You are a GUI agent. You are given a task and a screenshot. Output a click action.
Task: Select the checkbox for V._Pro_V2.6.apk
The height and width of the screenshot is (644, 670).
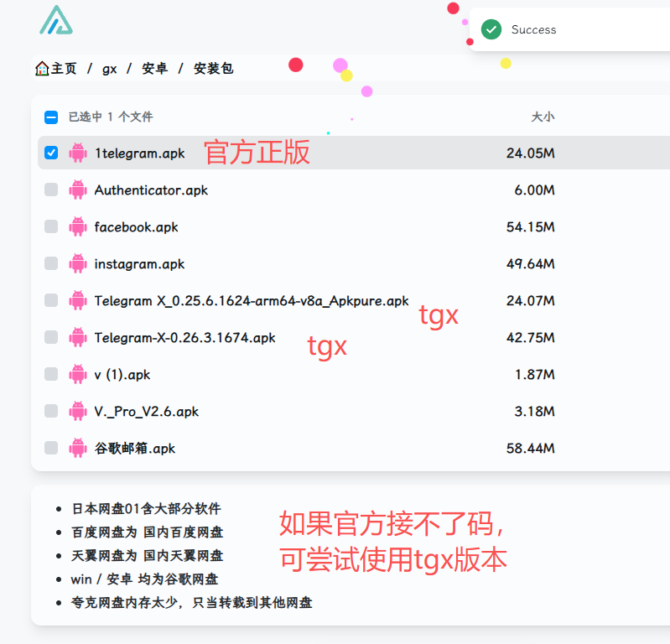point(51,411)
